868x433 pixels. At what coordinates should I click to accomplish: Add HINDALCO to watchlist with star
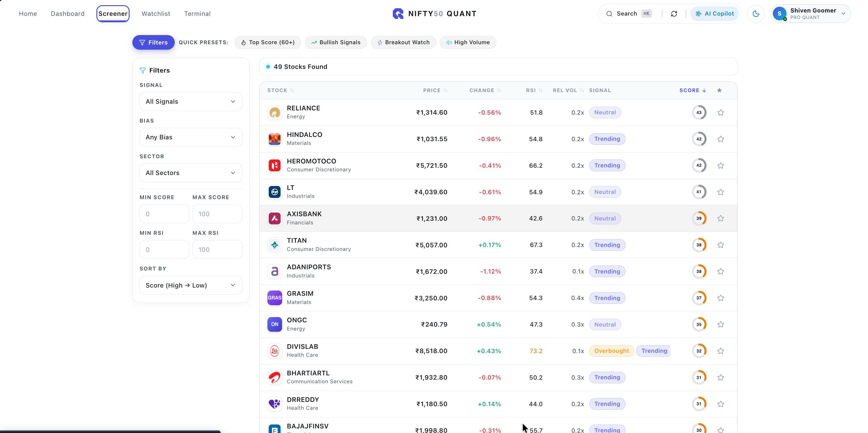[x=720, y=139]
